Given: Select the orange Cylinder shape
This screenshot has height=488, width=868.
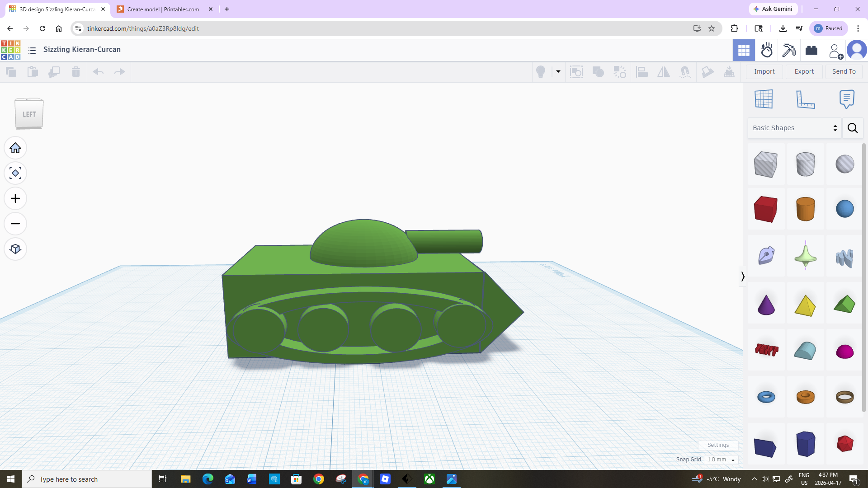Looking at the screenshot, I should 805,209.
